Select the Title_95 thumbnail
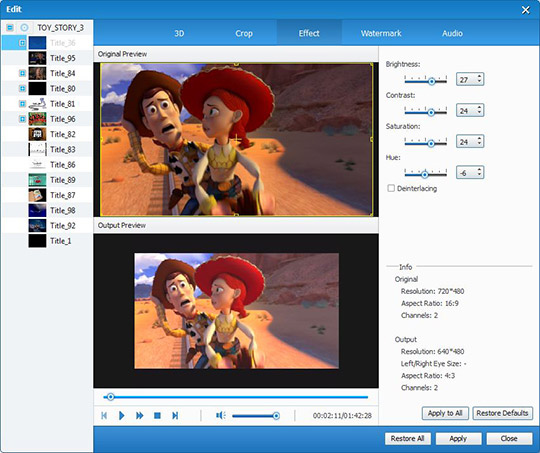The width and height of the screenshot is (540, 453). click(x=37, y=58)
